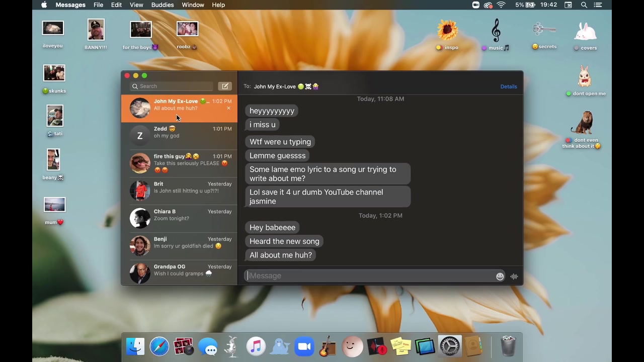
Task: Click in the iMessage text field
Action: [x=370, y=276]
